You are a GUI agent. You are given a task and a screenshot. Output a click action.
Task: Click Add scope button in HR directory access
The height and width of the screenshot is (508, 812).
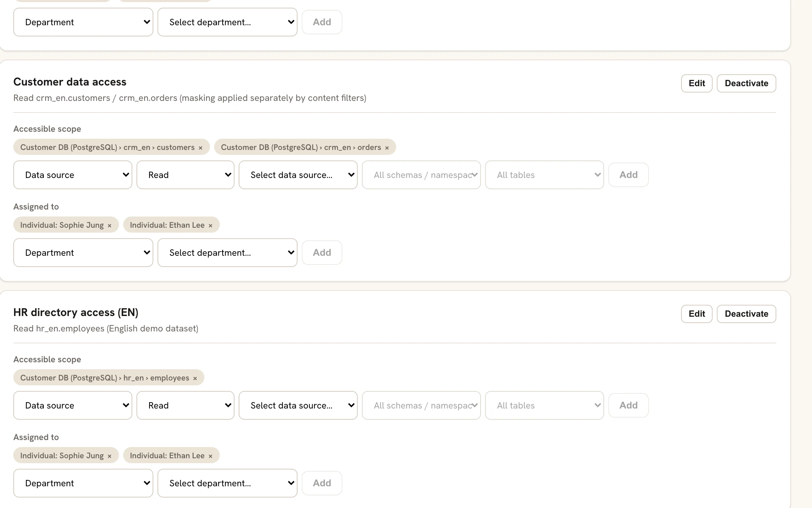pyautogui.click(x=629, y=405)
